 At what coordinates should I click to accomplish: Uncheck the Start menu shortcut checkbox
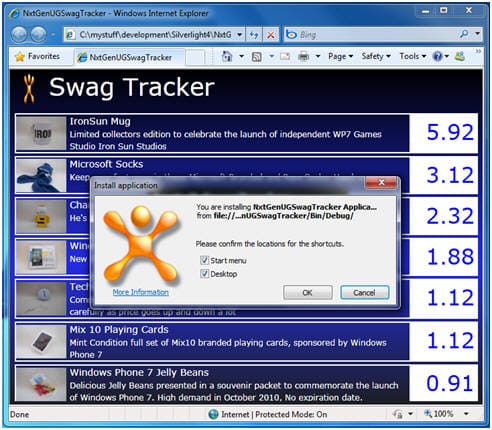[204, 260]
